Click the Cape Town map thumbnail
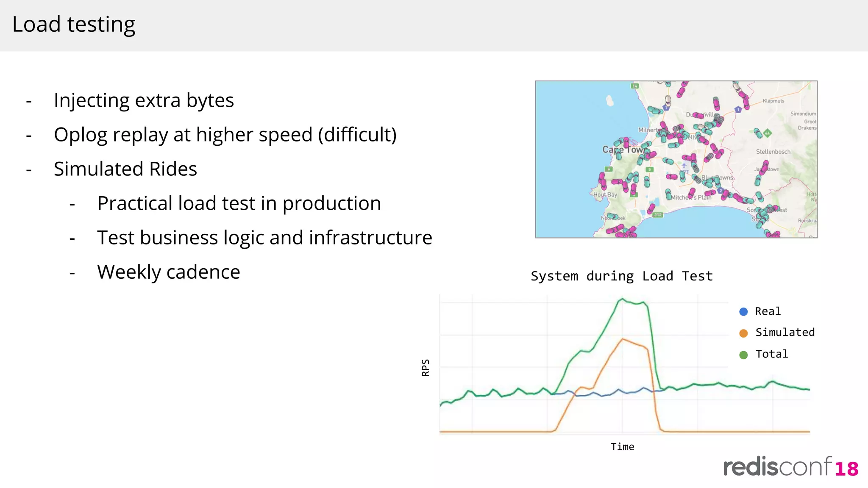This screenshot has width=868, height=488. [x=676, y=159]
